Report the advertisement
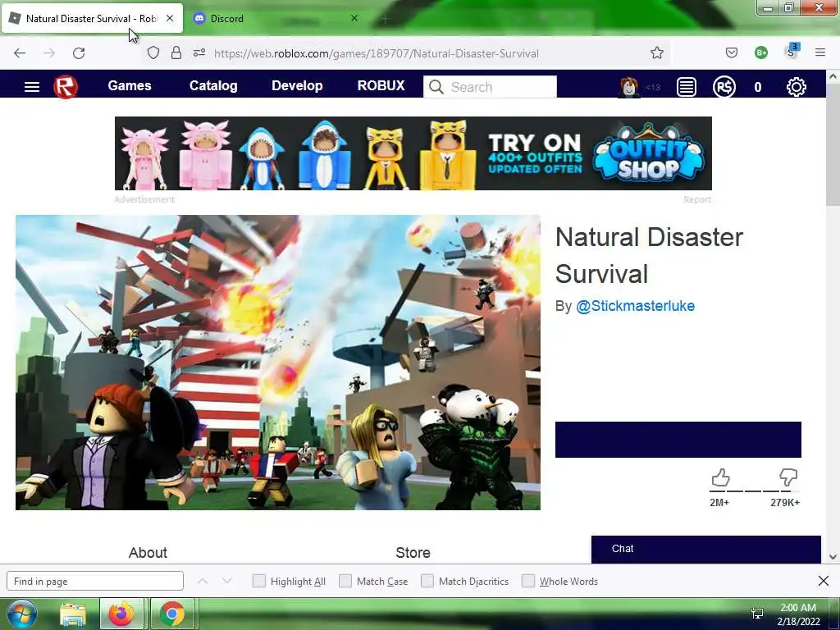This screenshot has width=840, height=630. 697,199
